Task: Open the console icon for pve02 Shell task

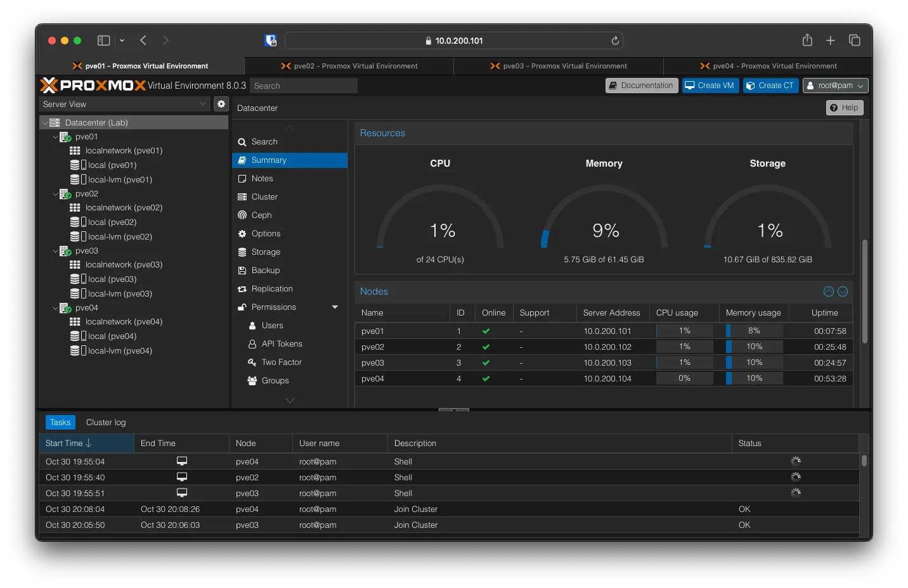Action: click(182, 477)
